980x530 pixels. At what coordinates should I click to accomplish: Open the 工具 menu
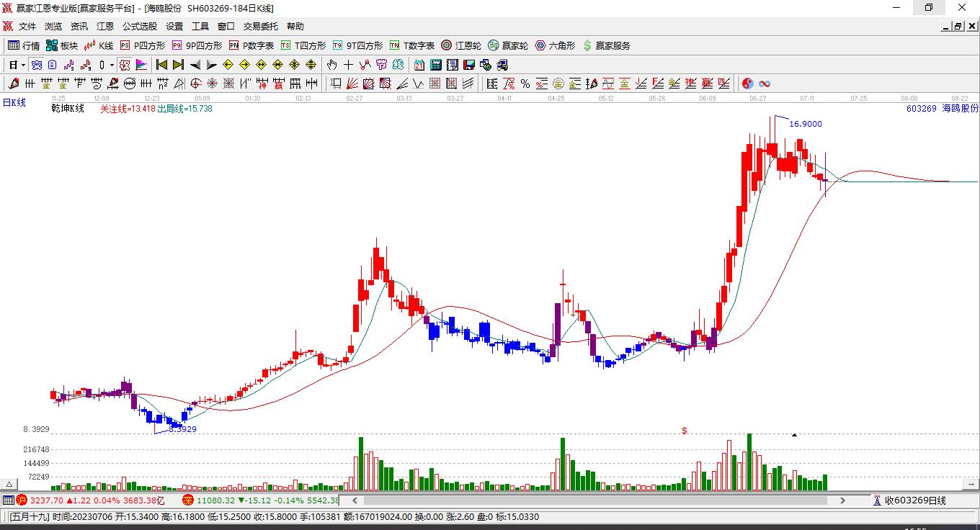point(200,26)
